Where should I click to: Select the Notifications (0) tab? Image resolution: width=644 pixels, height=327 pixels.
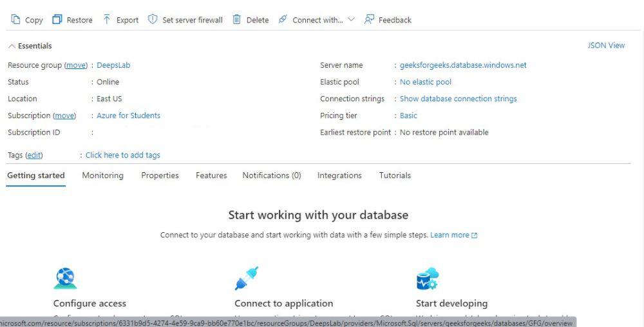pyautogui.click(x=271, y=175)
